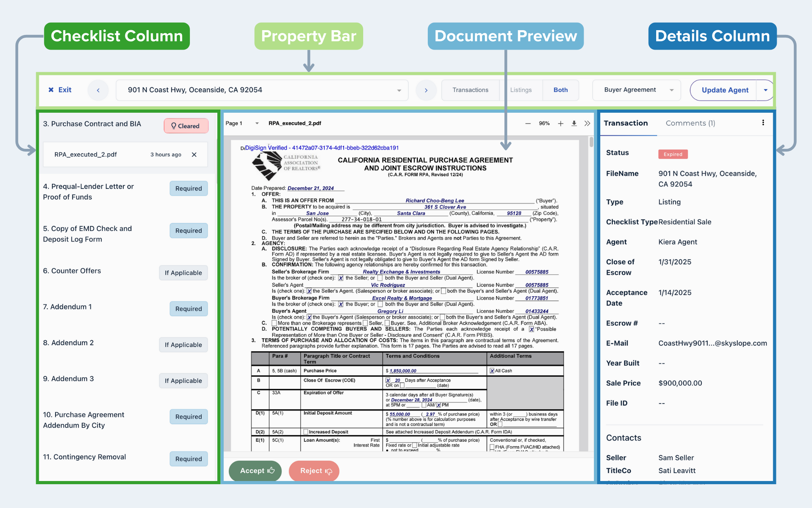Click the Exit X icon
The width and height of the screenshot is (812, 508).
coord(51,90)
